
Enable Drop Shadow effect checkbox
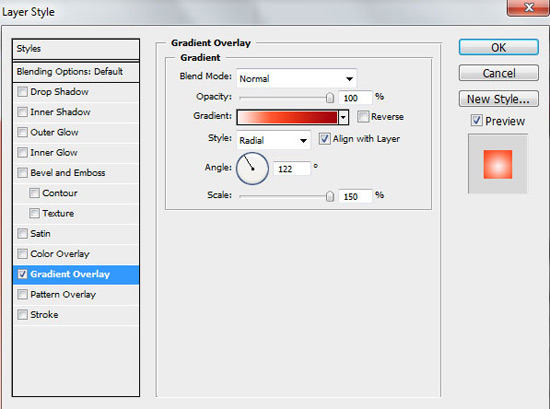[x=22, y=92]
